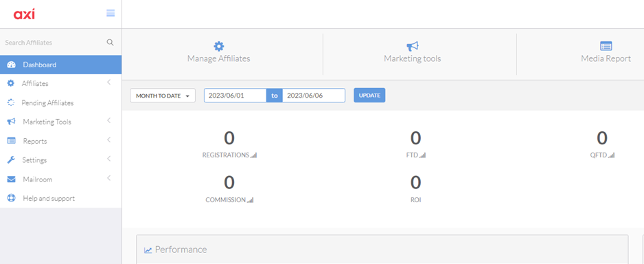644x264 pixels.
Task: Click the Mailroom envelope icon
Action: pyautogui.click(x=11, y=179)
